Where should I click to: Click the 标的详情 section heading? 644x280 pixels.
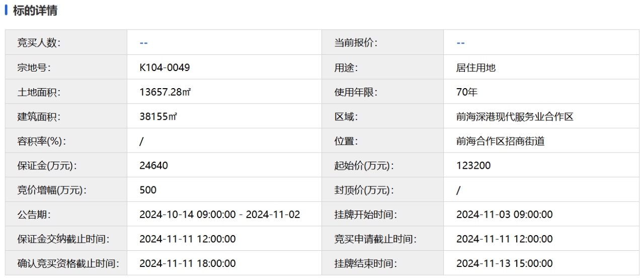tap(35, 11)
